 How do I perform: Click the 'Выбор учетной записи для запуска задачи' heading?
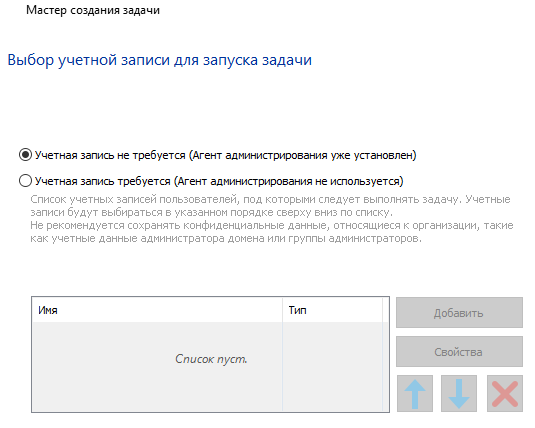pos(160,60)
